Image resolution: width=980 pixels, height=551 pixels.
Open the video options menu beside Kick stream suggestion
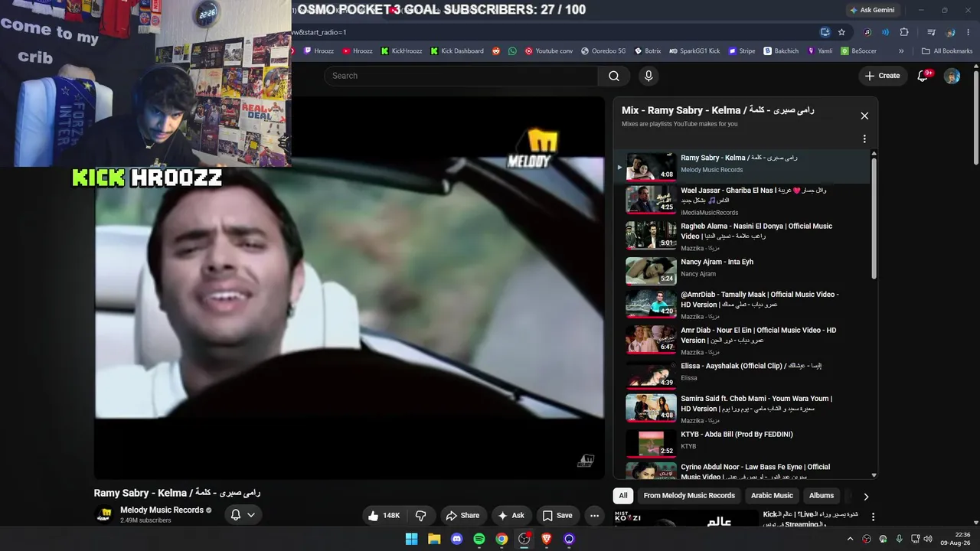(x=873, y=517)
